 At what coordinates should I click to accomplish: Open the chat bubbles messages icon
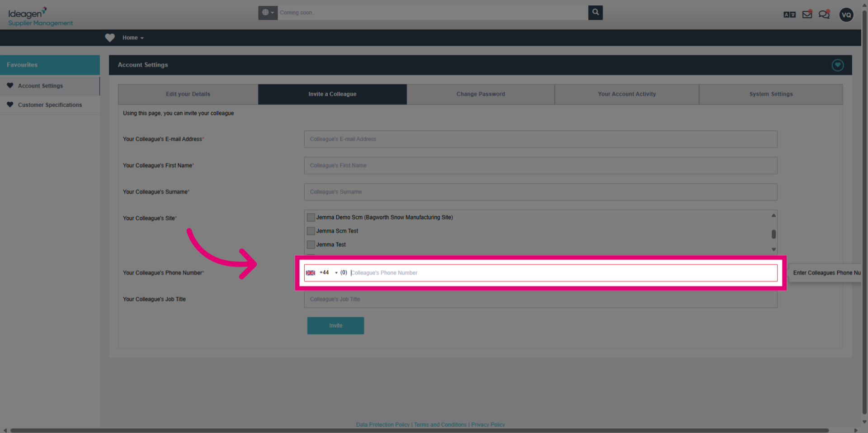pyautogui.click(x=824, y=14)
